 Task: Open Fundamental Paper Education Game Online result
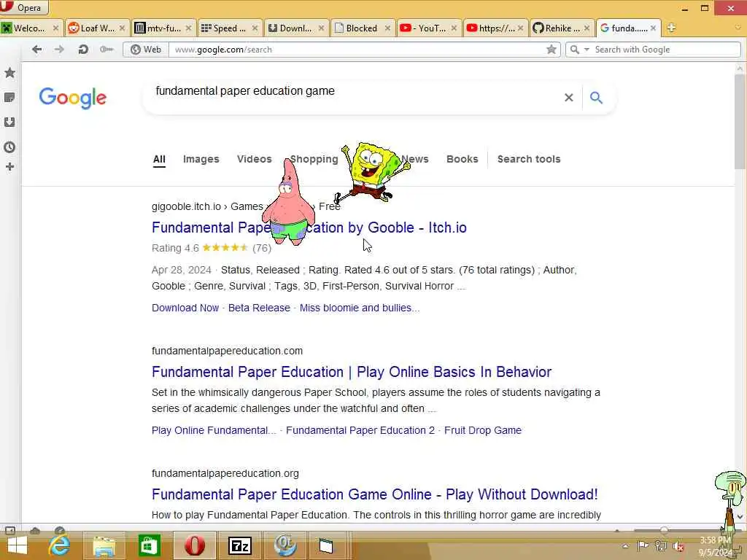[x=374, y=494]
